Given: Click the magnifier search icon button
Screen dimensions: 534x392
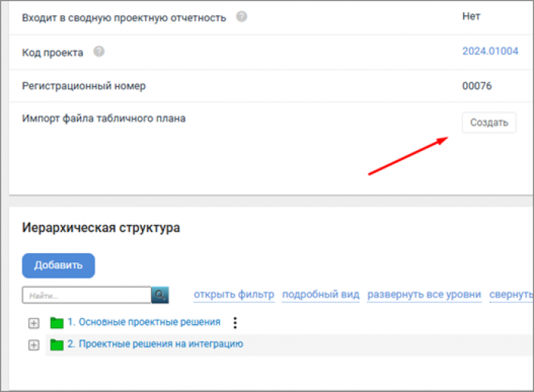Looking at the screenshot, I should (x=159, y=295).
